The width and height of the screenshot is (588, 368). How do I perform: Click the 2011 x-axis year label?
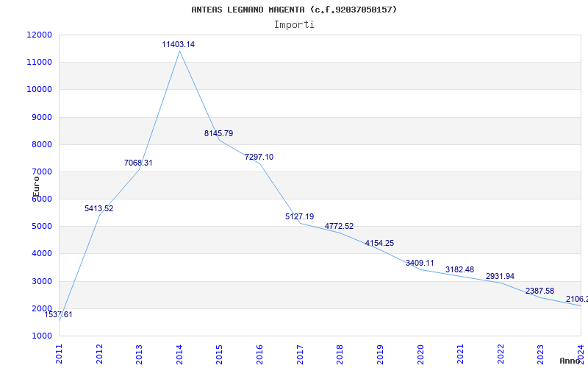[59, 354]
